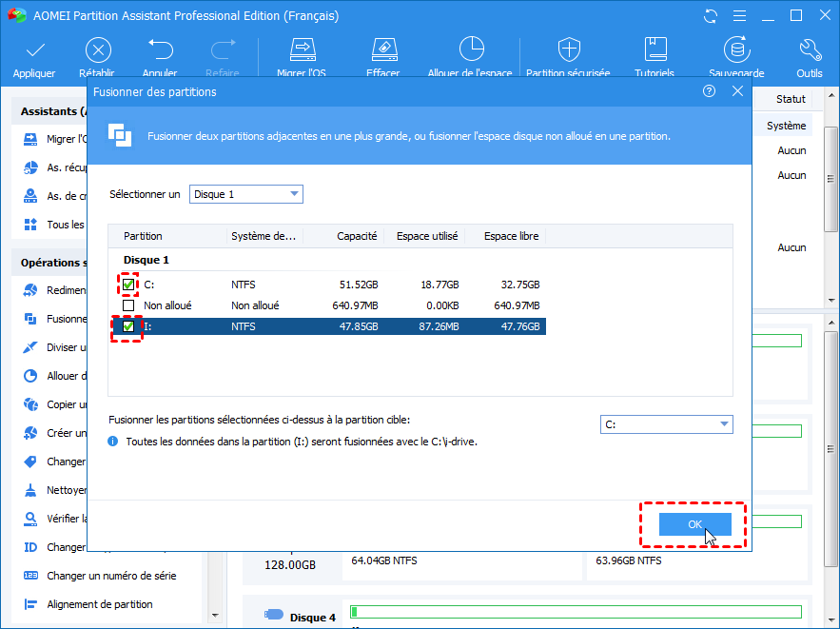This screenshot has width=840, height=629.
Task: Open the target partition C: dropdown
Action: [x=667, y=424]
